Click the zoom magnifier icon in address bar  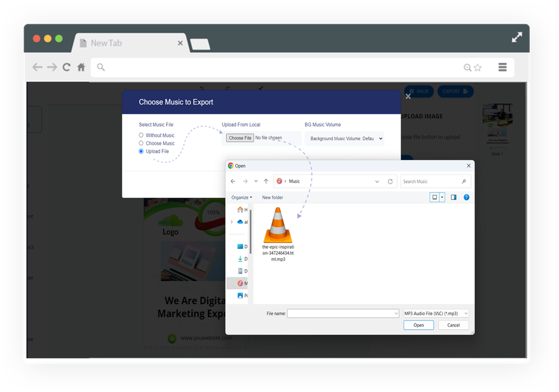[468, 67]
